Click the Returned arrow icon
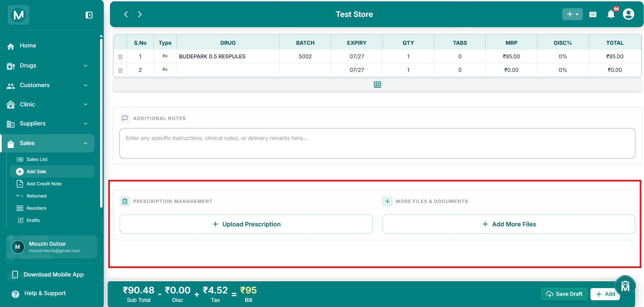Viewport: 644px width, 307px height. [20, 196]
